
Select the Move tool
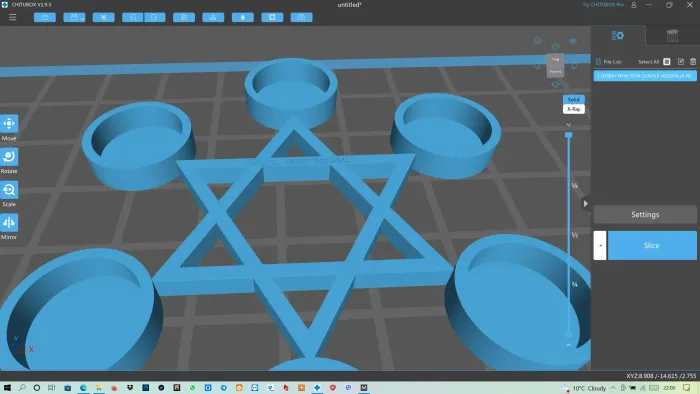pos(9,124)
